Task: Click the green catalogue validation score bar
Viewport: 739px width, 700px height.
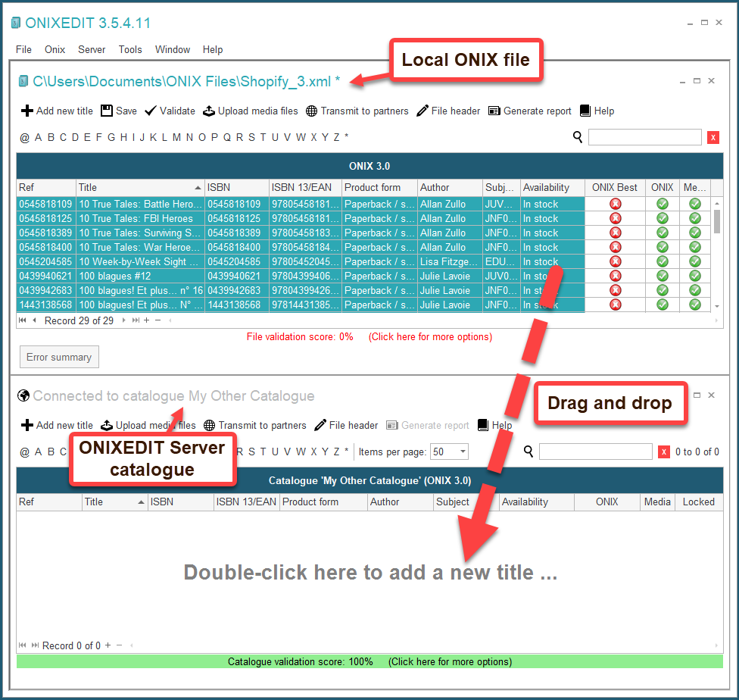Action: pos(369,661)
